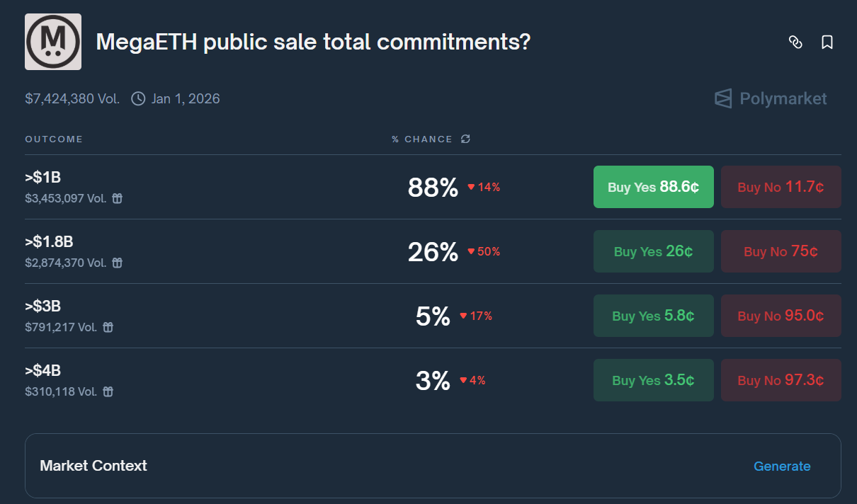This screenshot has width=857, height=504.
Task: Click the gift icon under >$1B
Action: coord(118,199)
